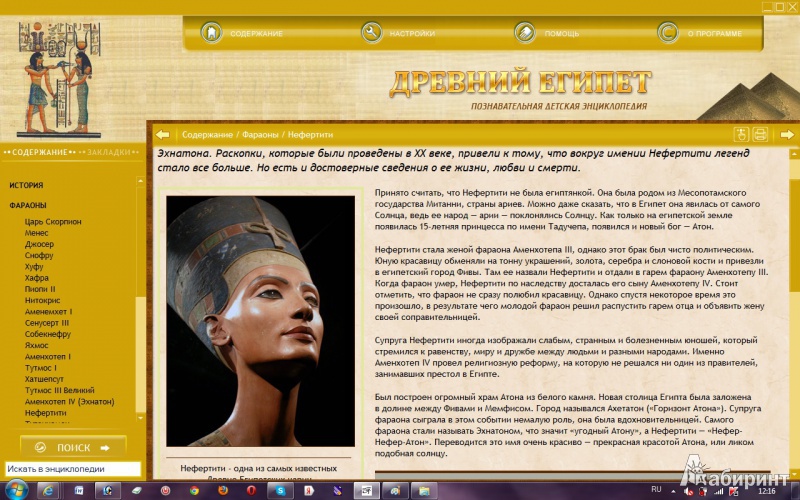Image resolution: width=800 pixels, height=500 pixels.
Task: Open Windows Explorer folder in the taskbar
Action: pos(424,491)
